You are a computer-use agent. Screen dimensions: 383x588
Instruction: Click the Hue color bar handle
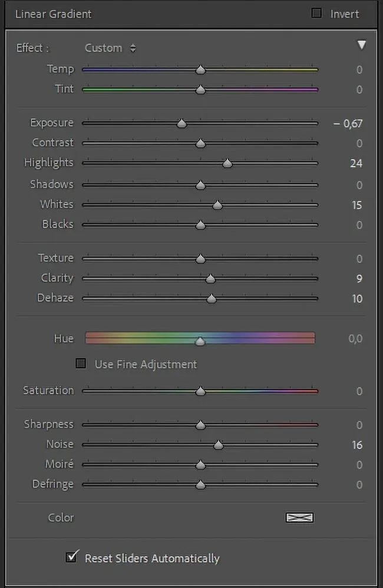200,341
